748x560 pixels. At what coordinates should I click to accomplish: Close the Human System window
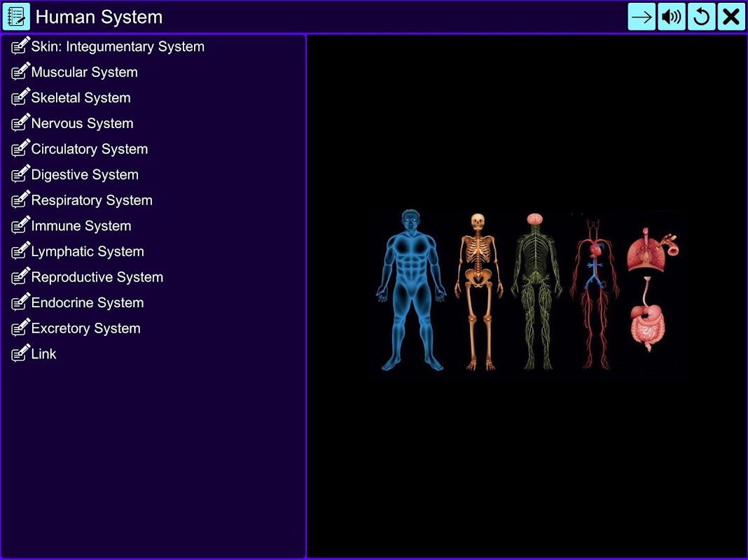[x=731, y=17]
